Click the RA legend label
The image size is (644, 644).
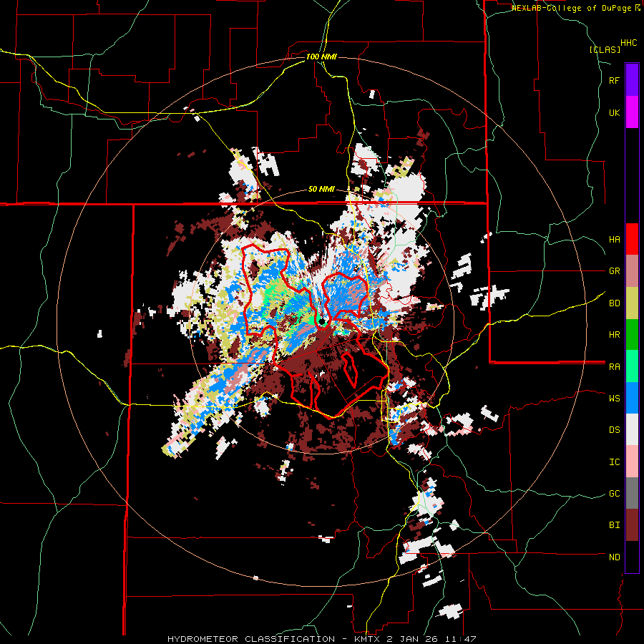pos(614,367)
